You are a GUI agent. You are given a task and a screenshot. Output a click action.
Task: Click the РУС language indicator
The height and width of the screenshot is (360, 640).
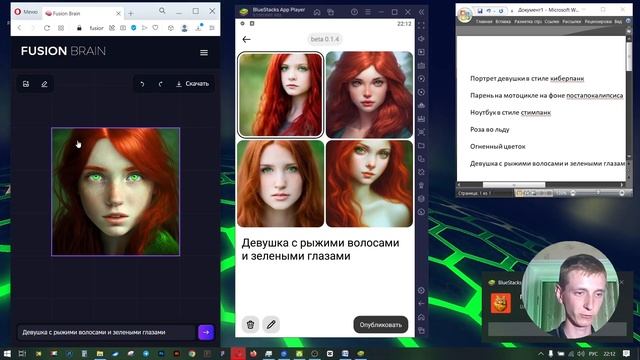(593, 354)
